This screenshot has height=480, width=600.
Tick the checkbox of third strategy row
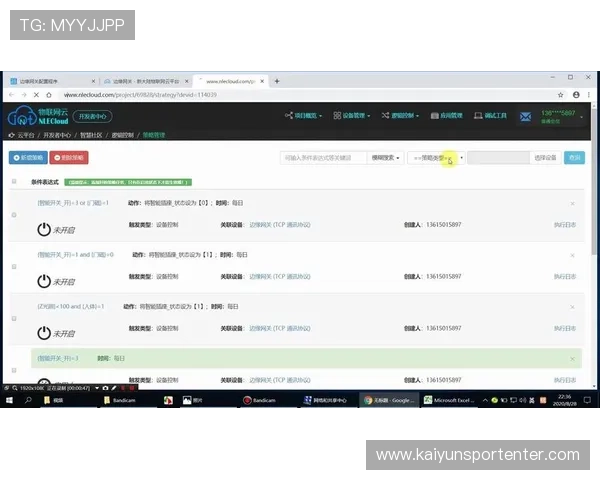[14, 318]
